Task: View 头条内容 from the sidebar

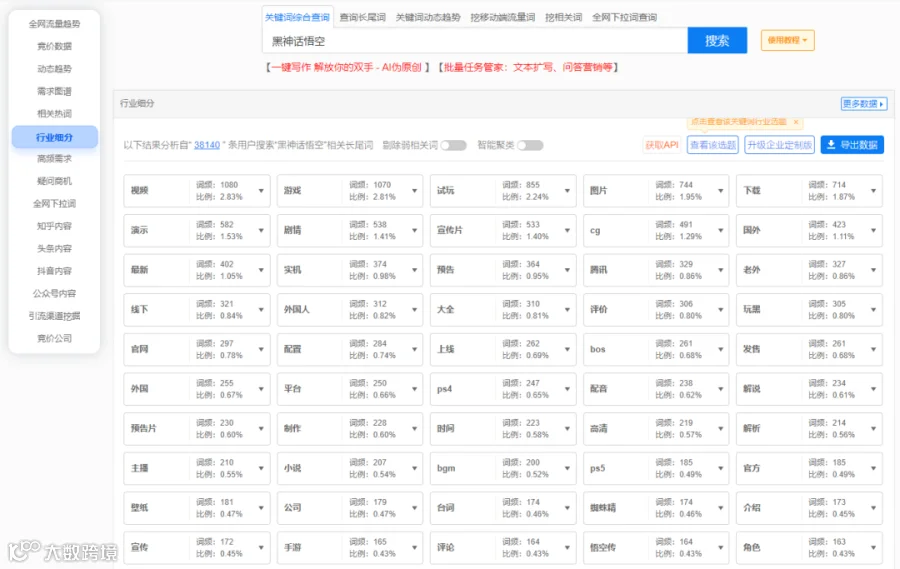Action: (55, 249)
